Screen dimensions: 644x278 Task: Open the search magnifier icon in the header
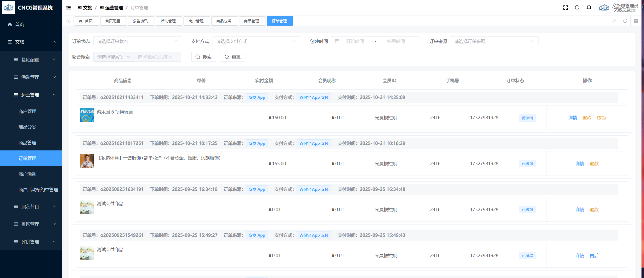coord(577,8)
